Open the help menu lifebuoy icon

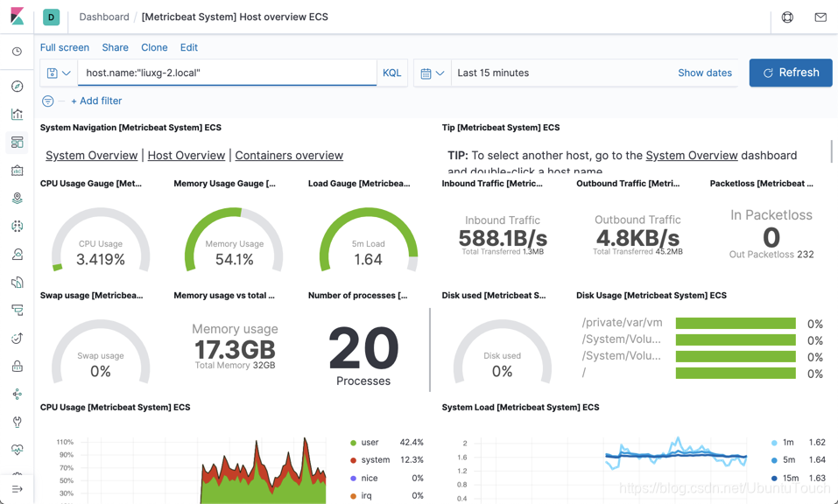(x=787, y=17)
